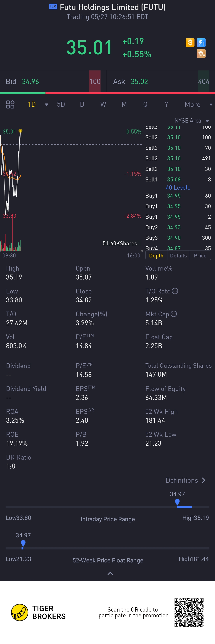Expand the 1D timeframe dropdown arrow
The height and width of the screenshot is (644, 215).
(x=47, y=104)
